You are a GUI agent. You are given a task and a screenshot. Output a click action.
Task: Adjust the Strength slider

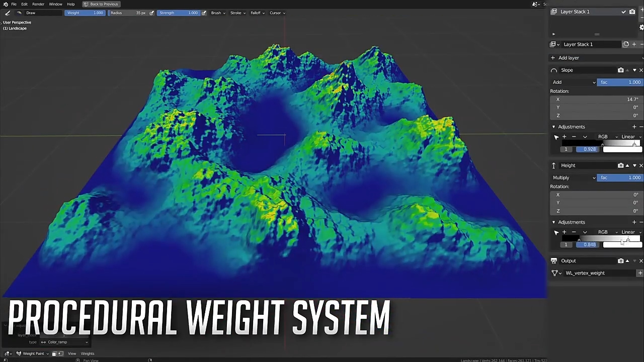tap(179, 13)
